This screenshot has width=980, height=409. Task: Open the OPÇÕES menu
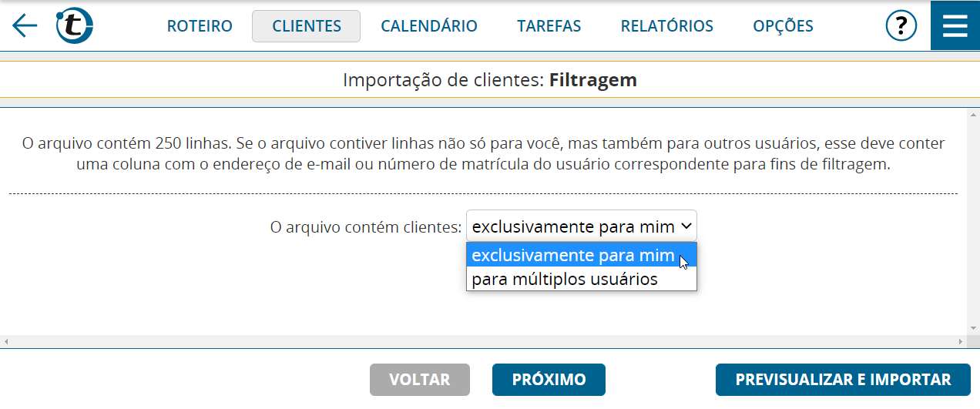pos(783,26)
